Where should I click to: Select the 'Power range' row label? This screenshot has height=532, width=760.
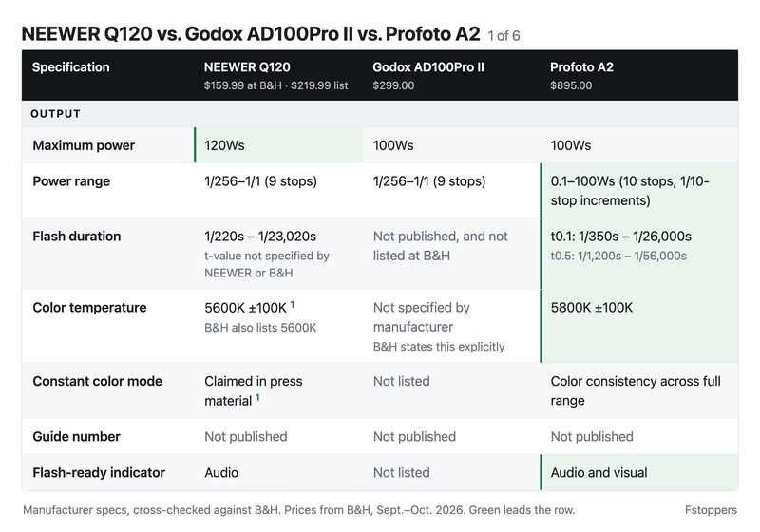(x=71, y=181)
